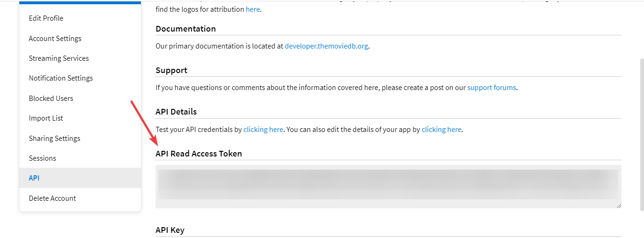This screenshot has height=238, width=644.
Task: Select Notification Settings from the sidebar
Action: [x=60, y=78]
